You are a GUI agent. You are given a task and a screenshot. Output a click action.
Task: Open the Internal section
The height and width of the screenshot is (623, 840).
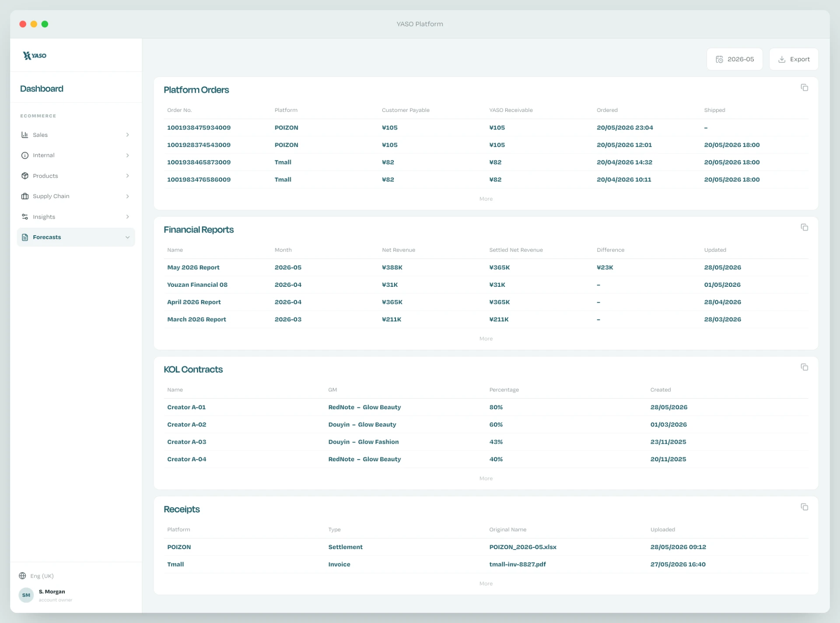click(x=76, y=155)
